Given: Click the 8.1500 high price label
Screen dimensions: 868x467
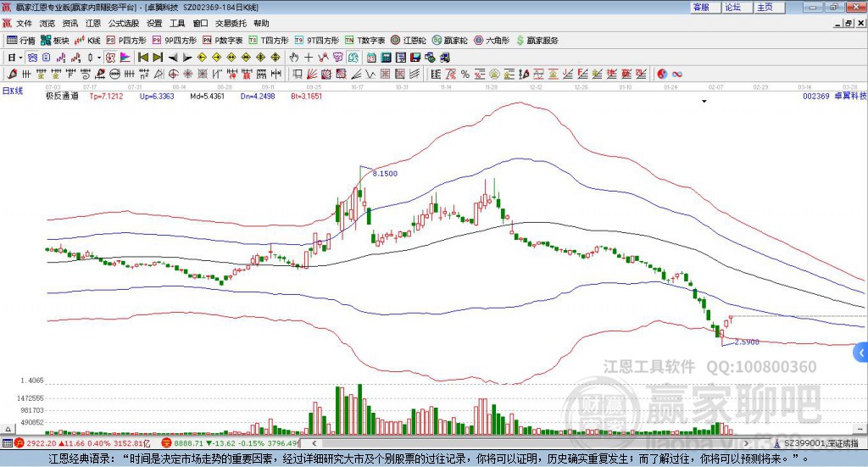Looking at the screenshot, I should pyautogui.click(x=385, y=173).
